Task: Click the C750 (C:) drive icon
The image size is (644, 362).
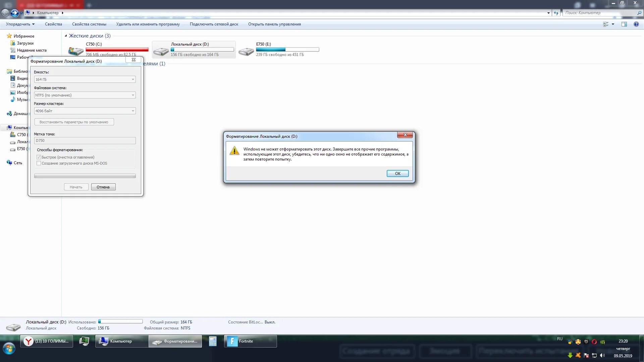Action: point(76,51)
